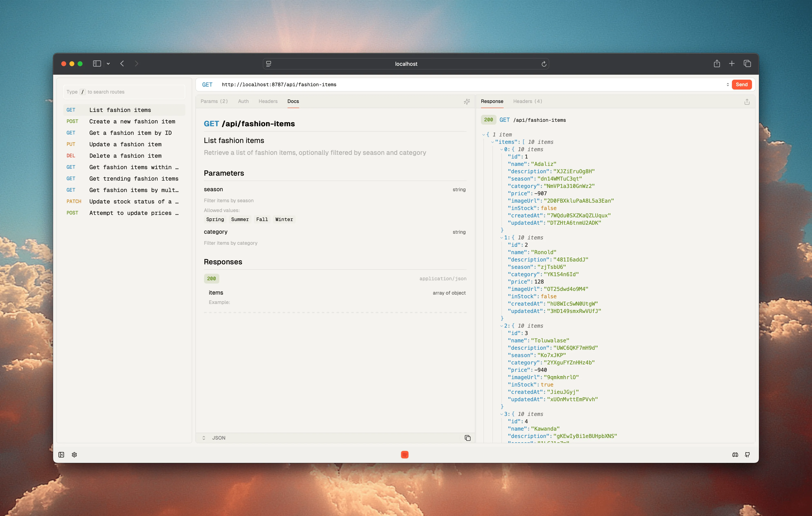The image size is (812, 516).
Task: Open settings via the gear icon
Action: [x=74, y=455]
